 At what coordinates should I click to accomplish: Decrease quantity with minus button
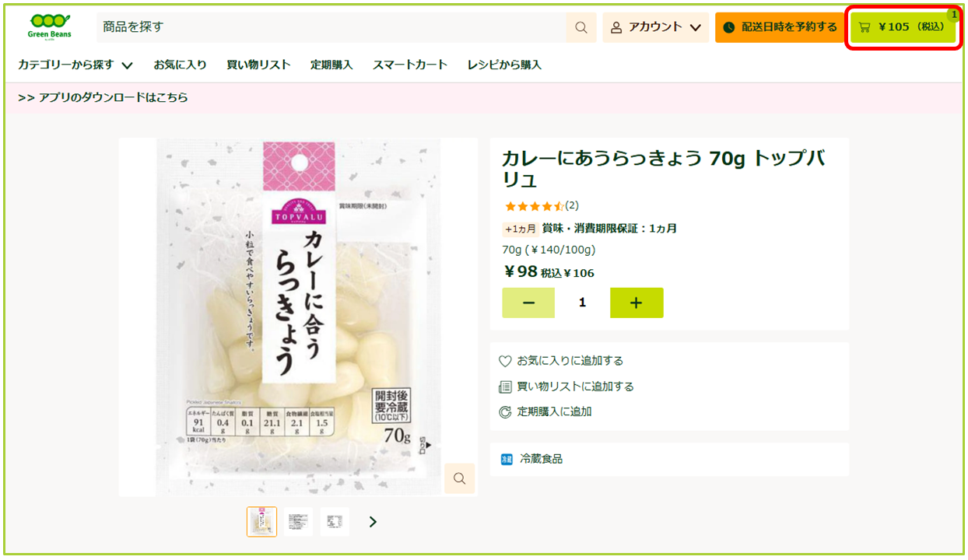pyautogui.click(x=528, y=303)
